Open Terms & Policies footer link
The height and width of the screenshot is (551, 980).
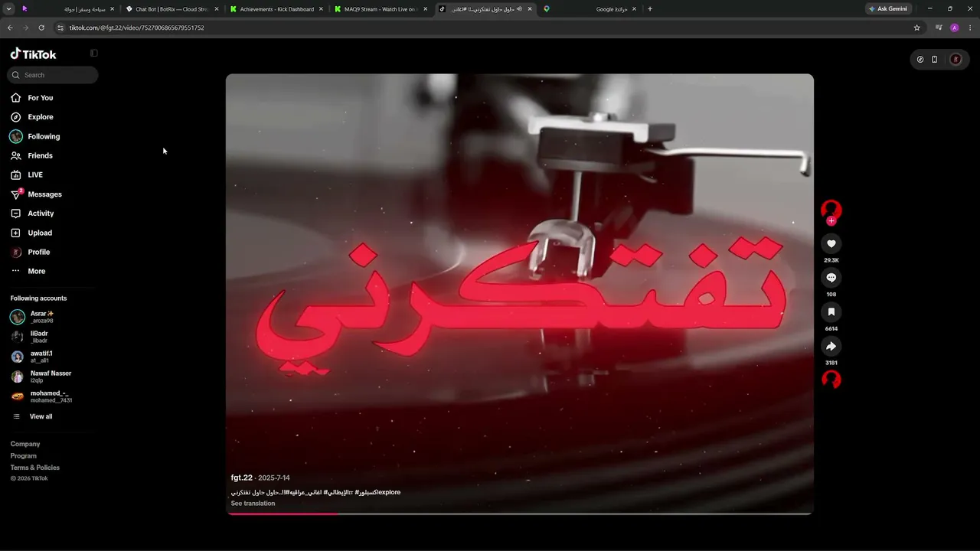(35, 468)
